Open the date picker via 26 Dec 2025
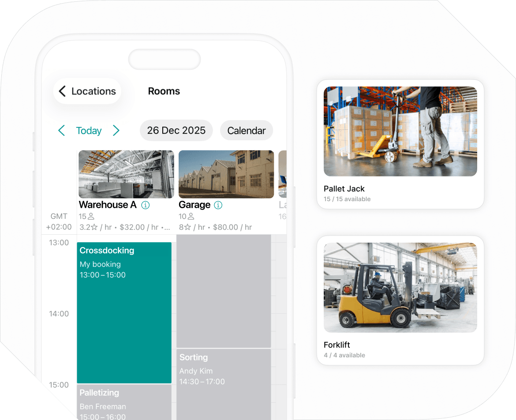The image size is (516, 420). pyautogui.click(x=176, y=130)
